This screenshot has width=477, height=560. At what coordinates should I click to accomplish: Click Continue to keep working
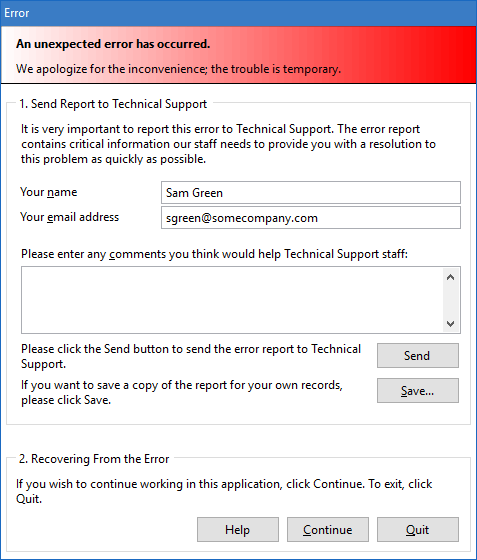click(328, 529)
